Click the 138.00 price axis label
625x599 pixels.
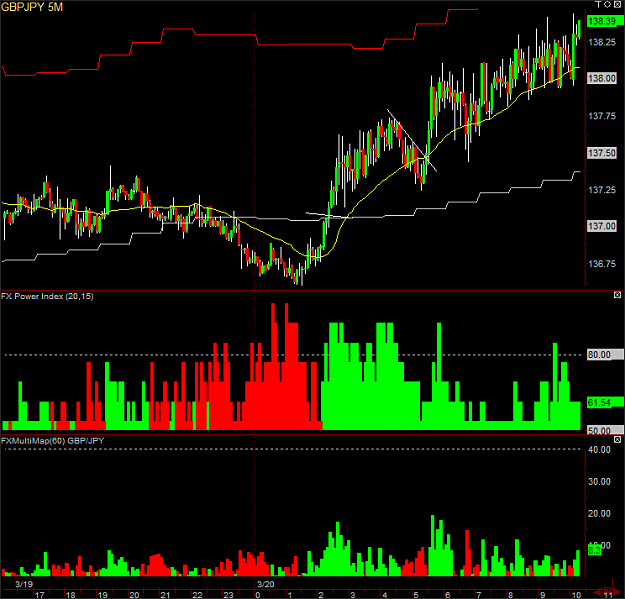coord(602,78)
